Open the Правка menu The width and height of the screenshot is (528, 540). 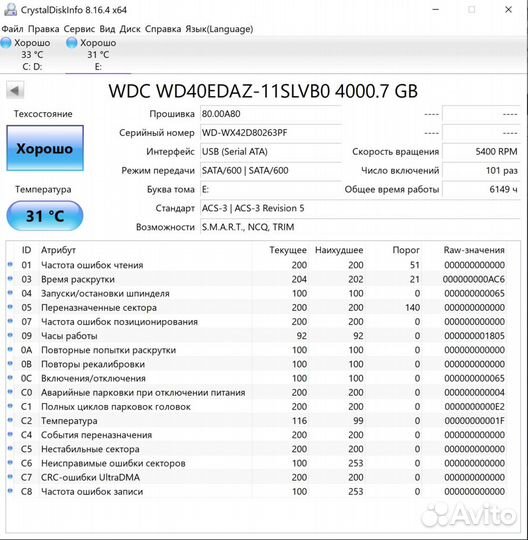(x=43, y=29)
